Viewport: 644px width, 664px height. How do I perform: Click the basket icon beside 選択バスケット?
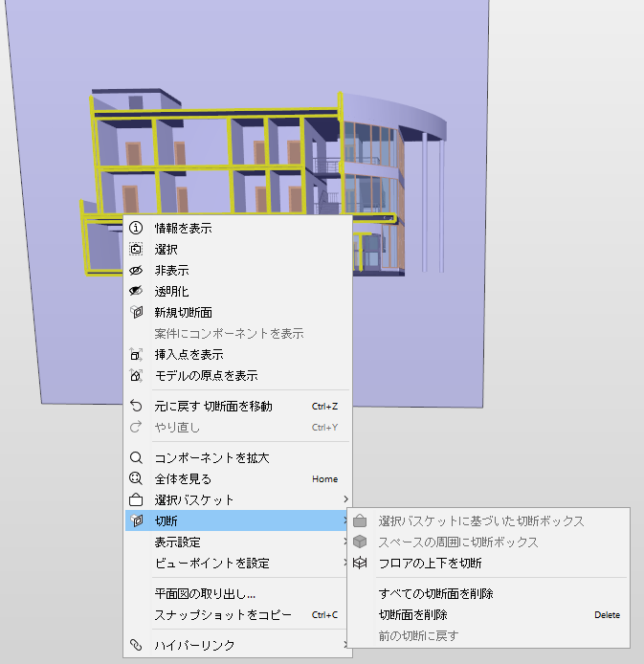click(136, 499)
